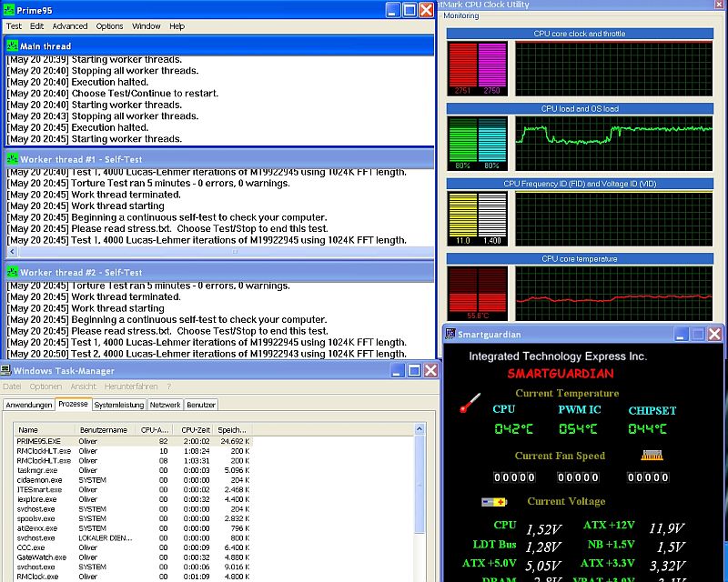Open the Herunterfahren menu in Task-Manager
Screen dimensions: 728x582
tap(131, 386)
